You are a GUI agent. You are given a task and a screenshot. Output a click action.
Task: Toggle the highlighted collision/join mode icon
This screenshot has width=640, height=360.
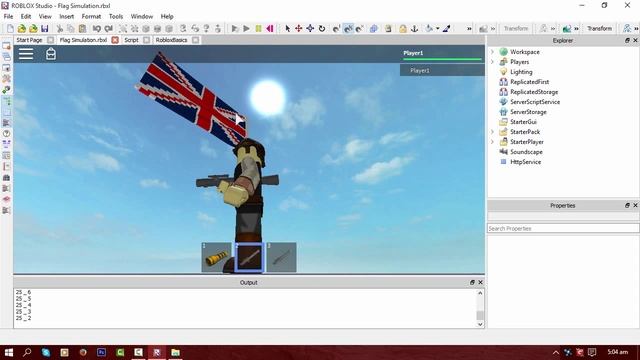[x=348, y=29]
